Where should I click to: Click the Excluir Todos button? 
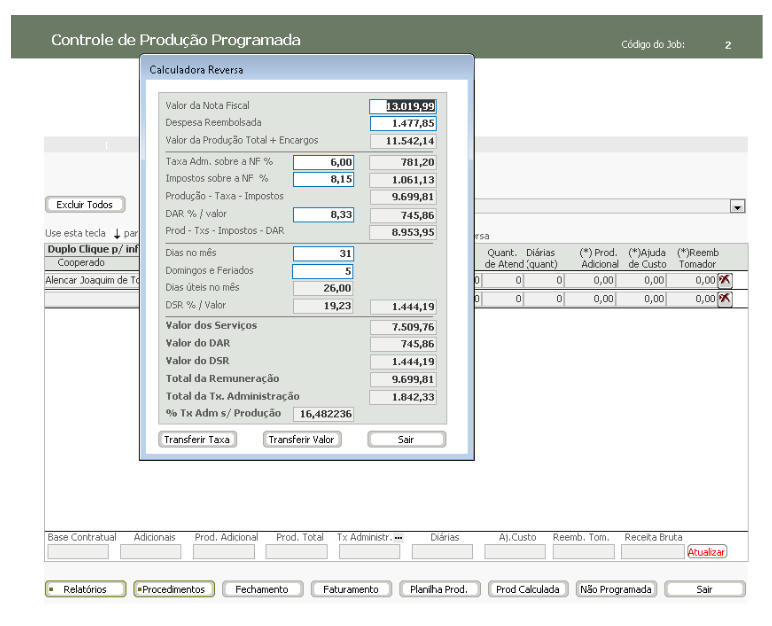click(x=85, y=205)
